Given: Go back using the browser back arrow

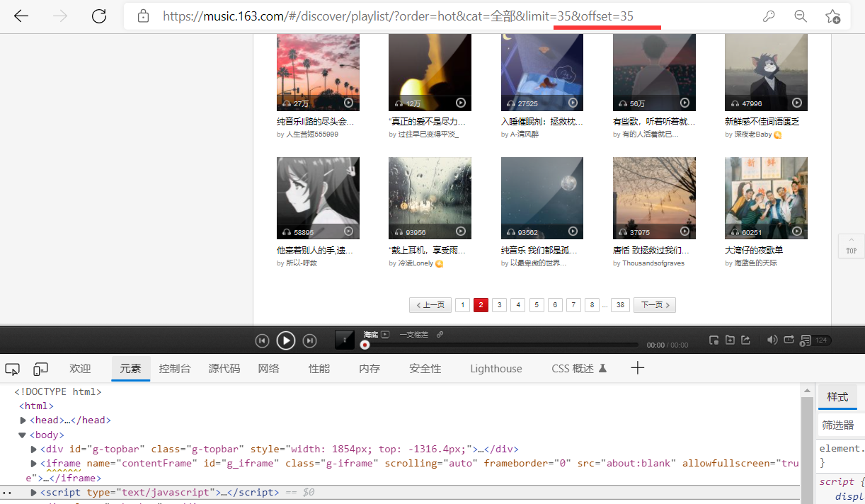Looking at the screenshot, I should (21, 16).
